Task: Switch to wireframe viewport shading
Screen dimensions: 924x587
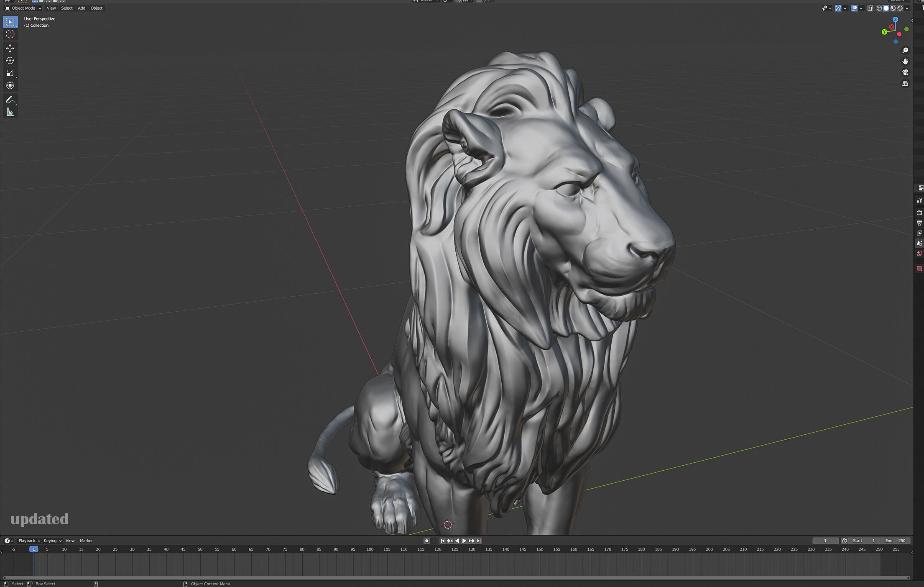Action: point(879,8)
